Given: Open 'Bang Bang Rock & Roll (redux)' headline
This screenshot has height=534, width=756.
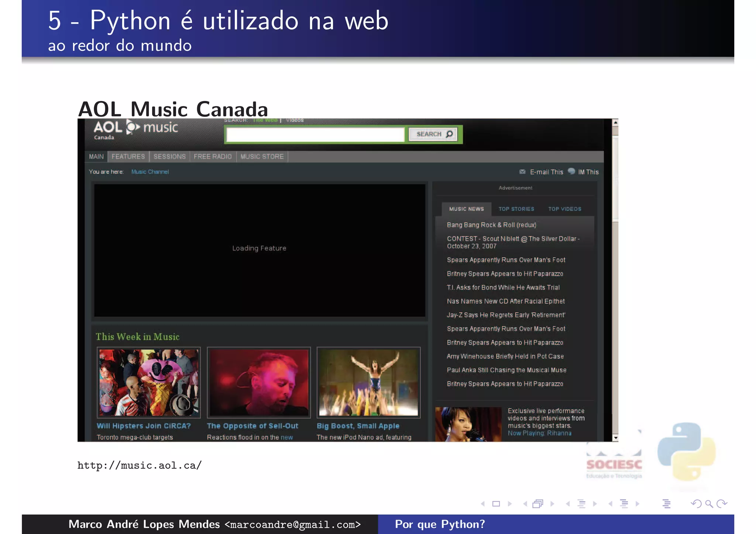Looking at the screenshot, I should [x=491, y=225].
